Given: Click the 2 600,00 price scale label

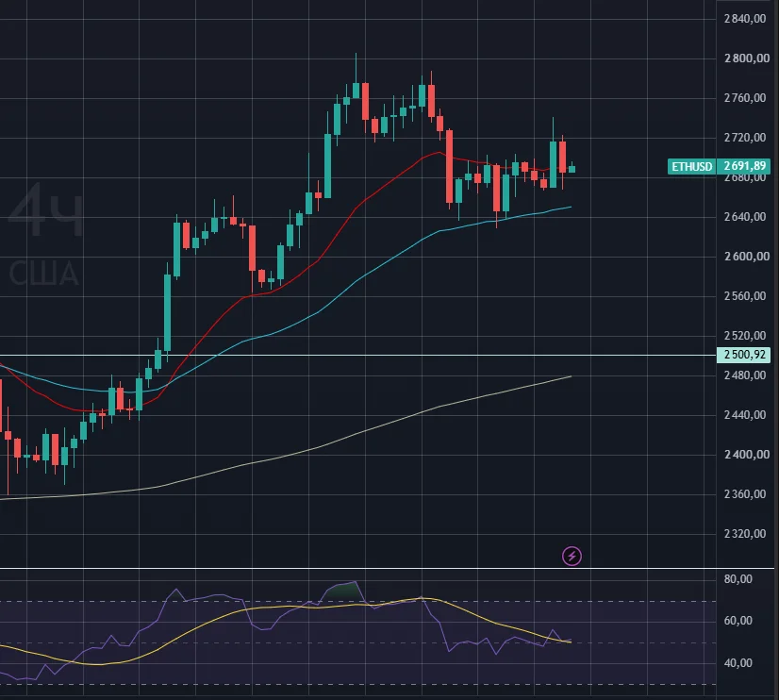Looking at the screenshot, I should [x=747, y=257].
